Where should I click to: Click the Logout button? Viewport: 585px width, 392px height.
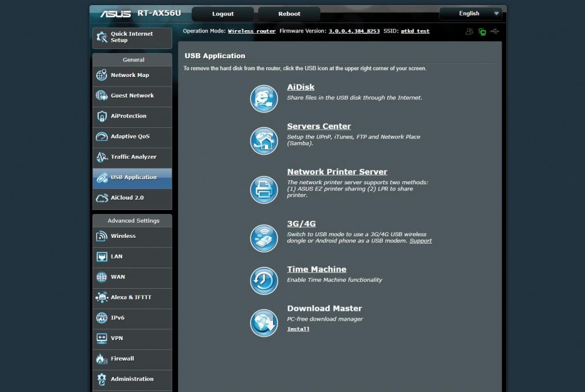tap(223, 14)
